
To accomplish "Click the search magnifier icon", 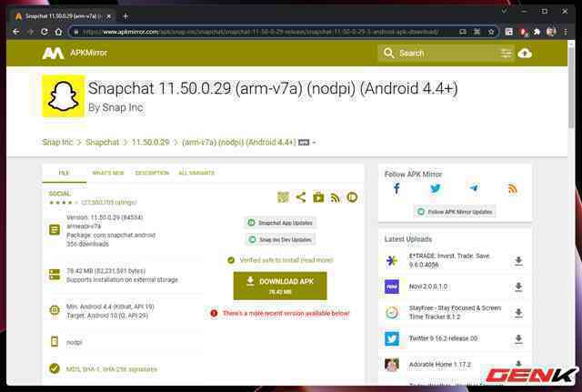I will pyautogui.click(x=388, y=53).
